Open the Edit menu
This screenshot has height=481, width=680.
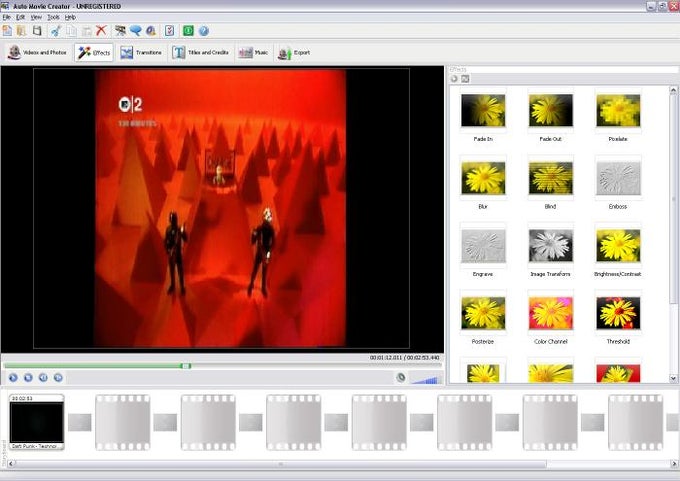click(x=20, y=17)
